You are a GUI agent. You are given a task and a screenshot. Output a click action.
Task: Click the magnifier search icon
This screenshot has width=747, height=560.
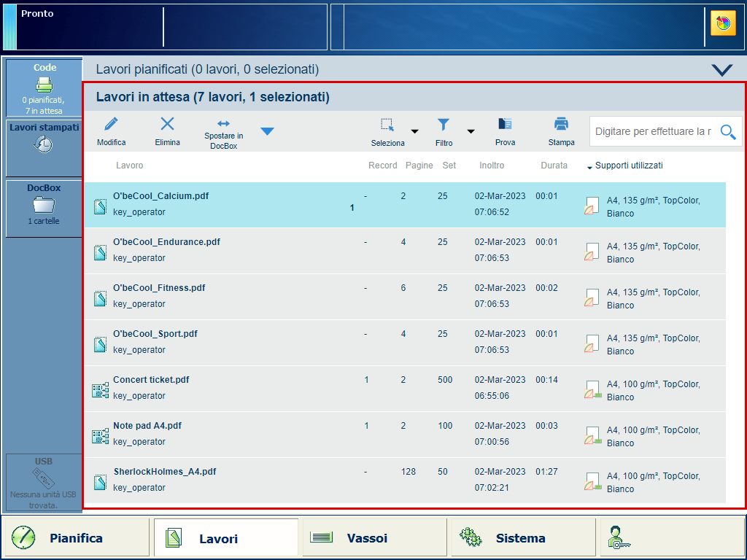click(728, 132)
